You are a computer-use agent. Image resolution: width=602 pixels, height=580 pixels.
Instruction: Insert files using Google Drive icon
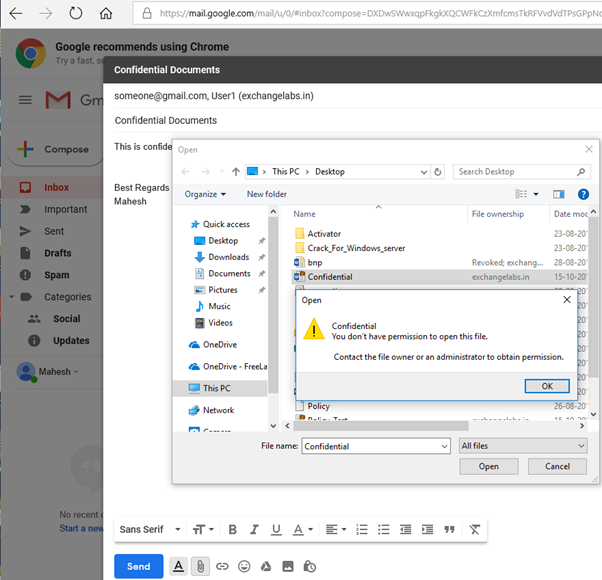(266, 566)
